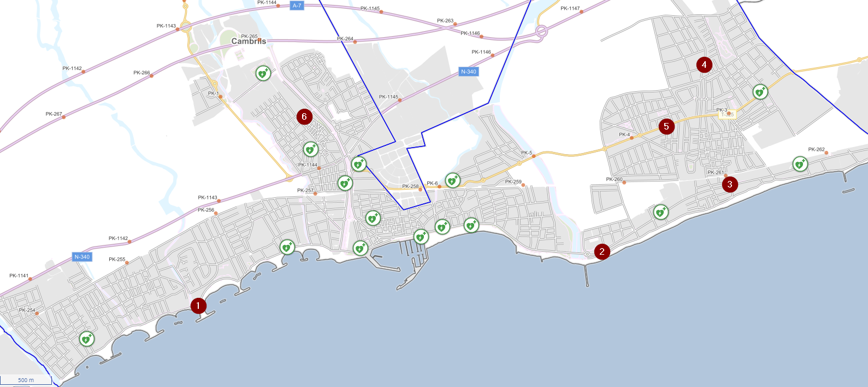The image size is (868, 387).
Task: Click the A-7 motorway shield
Action: point(297,5)
